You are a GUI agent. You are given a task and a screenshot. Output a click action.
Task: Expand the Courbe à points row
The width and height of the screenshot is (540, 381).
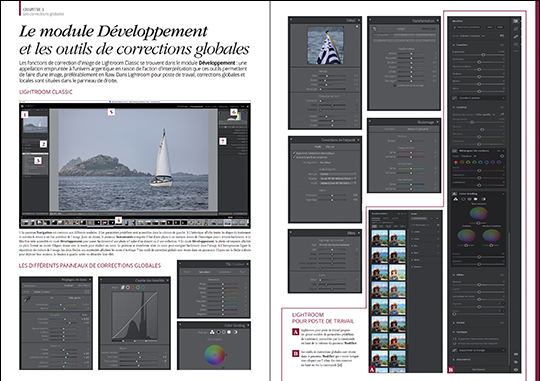tap(478, 98)
